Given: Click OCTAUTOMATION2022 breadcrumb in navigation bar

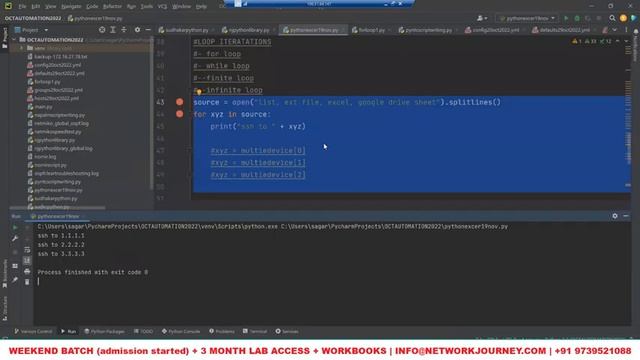Looking at the screenshot, I should tap(33, 18).
